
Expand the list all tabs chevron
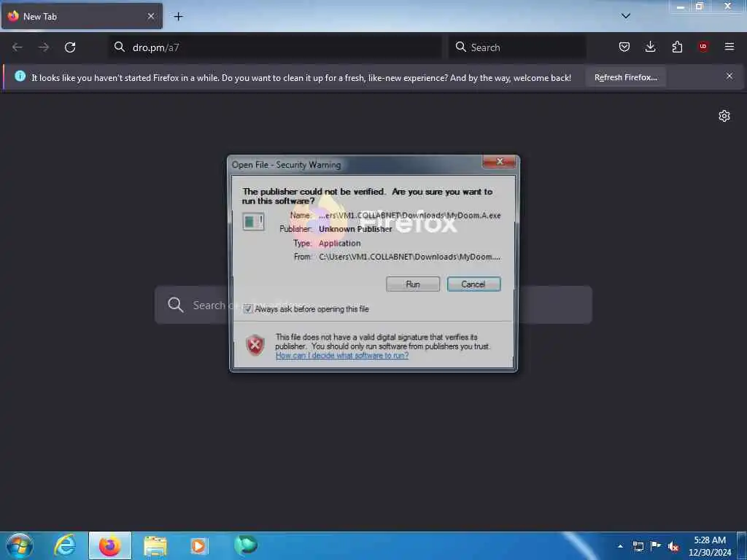(x=625, y=16)
